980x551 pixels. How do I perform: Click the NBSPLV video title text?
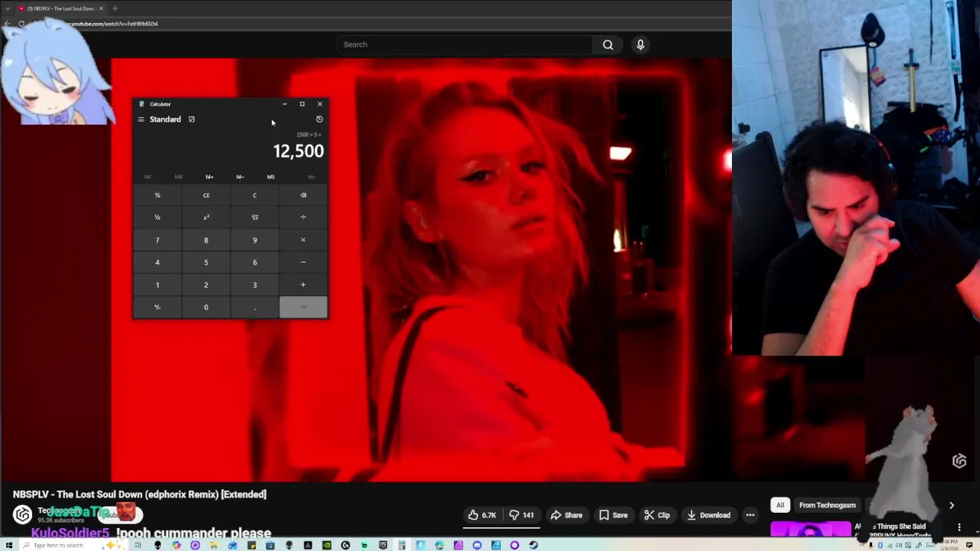tap(139, 494)
